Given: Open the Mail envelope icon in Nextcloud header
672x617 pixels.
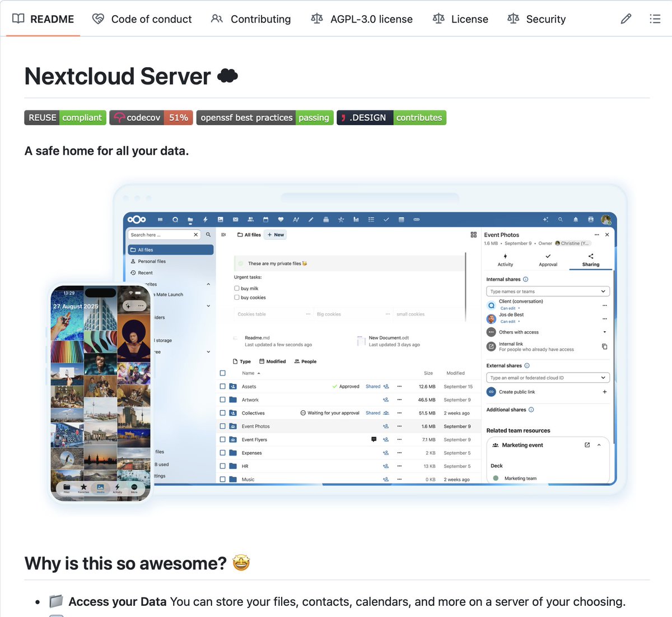Looking at the screenshot, I should pyautogui.click(x=236, y=220).
